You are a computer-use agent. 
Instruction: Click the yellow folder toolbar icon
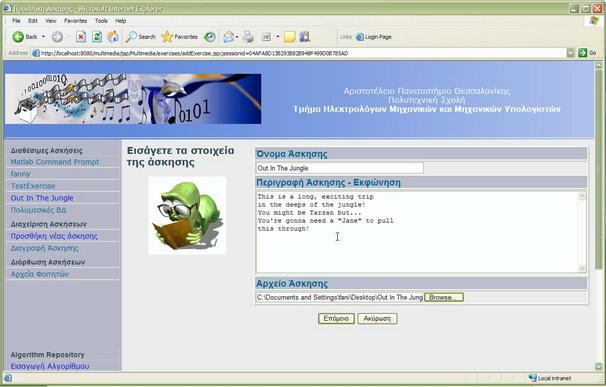click(289, 37)
